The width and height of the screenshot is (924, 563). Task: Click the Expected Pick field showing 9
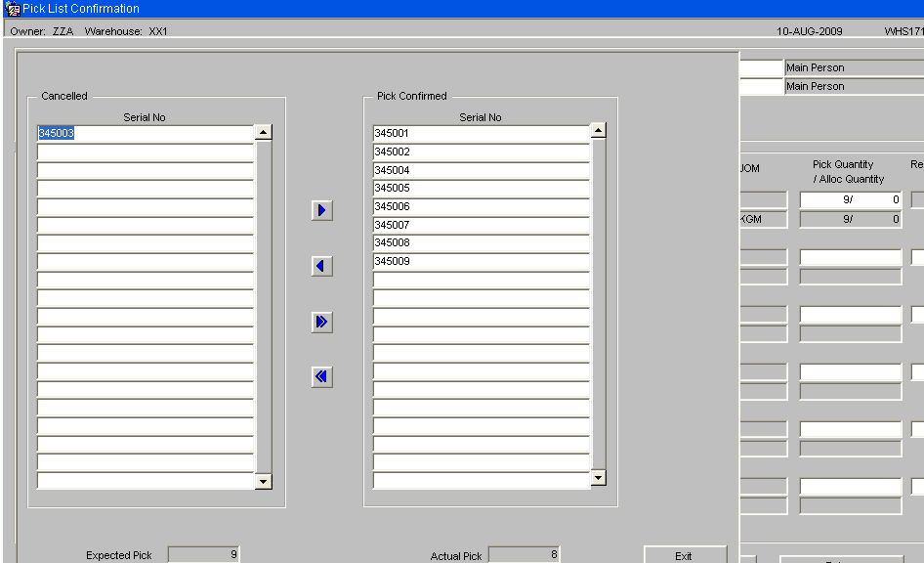pyautogui.click(x=203, y=555)
